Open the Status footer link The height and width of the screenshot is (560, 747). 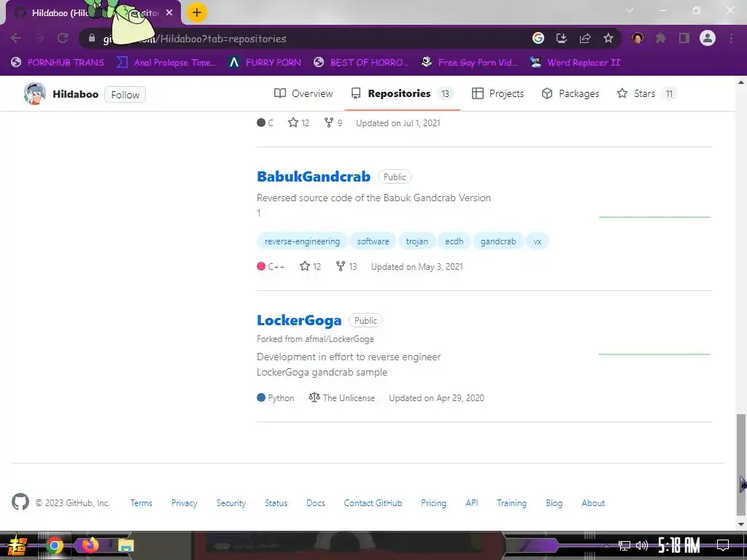point(276,503)
